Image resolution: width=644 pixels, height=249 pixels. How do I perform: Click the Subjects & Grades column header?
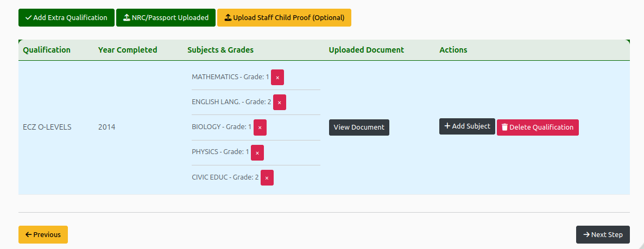(x=220, y=50)
